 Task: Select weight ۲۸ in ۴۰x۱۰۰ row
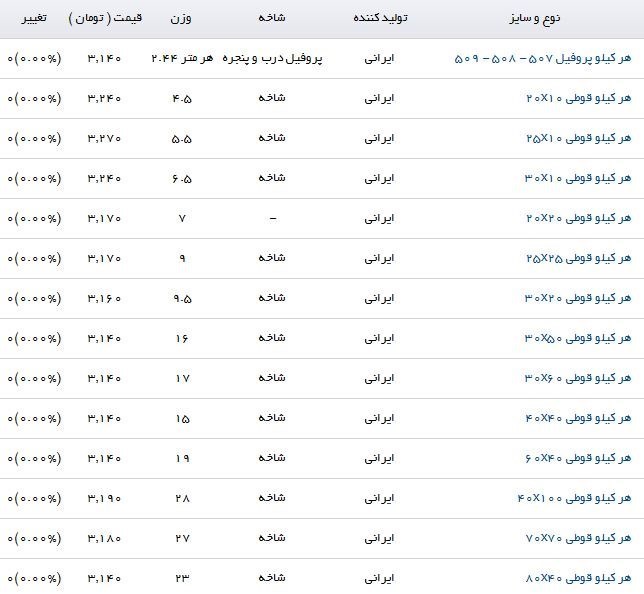coord(182,498)
